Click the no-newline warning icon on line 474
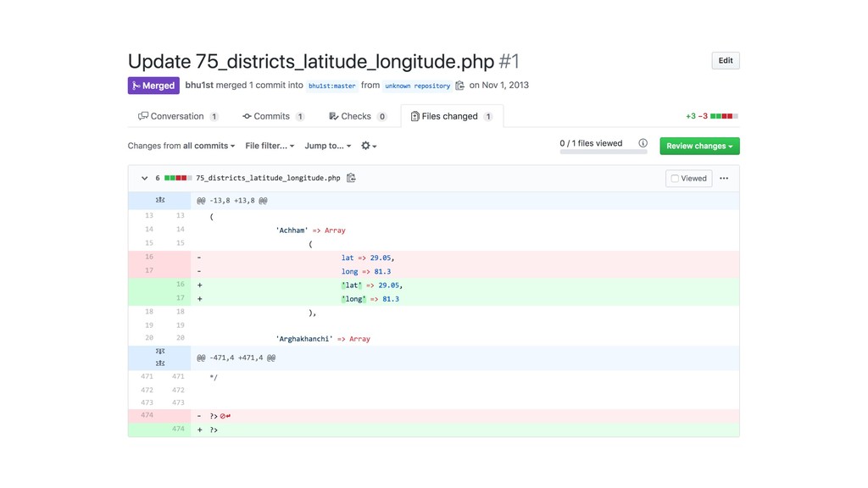Screen dimensions: 868x488 [x=225, y=416]
